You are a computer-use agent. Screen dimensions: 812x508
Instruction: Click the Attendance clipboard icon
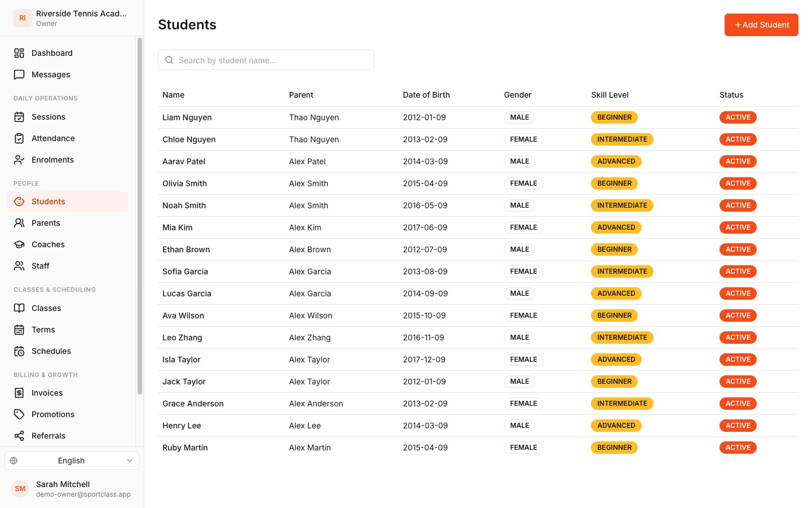coord(19,138)
